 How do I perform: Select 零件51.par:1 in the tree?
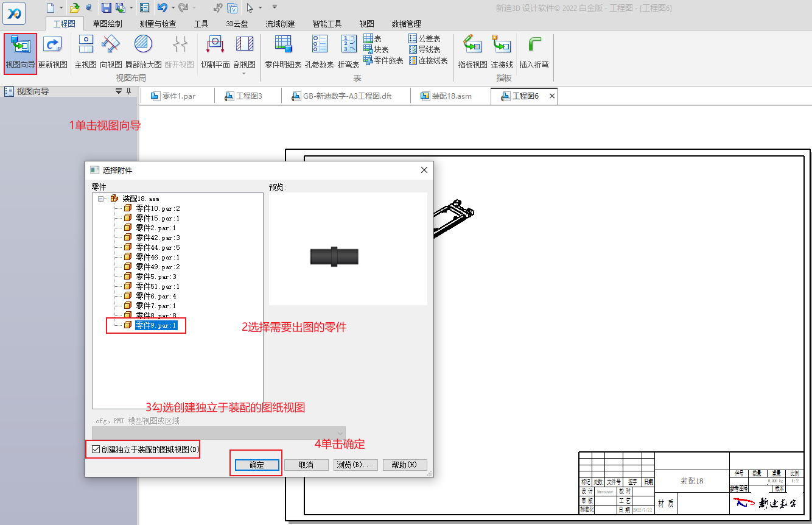[x=158, y=286]
